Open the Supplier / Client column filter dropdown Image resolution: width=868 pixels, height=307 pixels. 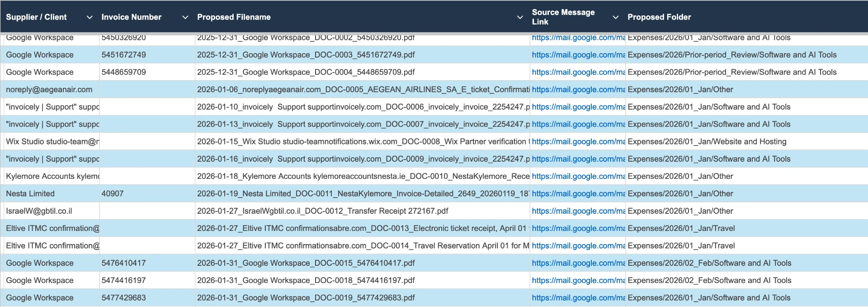click(90, 17)
